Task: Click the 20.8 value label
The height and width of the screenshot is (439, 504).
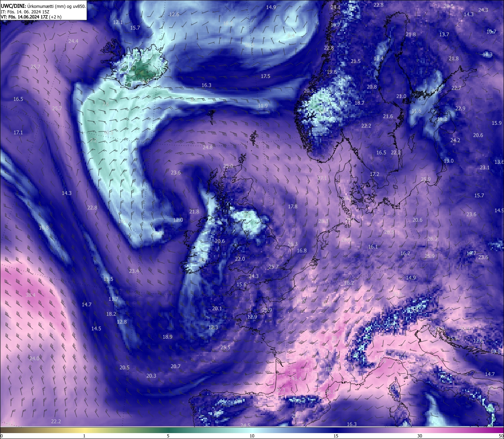Action: (372, 87)
